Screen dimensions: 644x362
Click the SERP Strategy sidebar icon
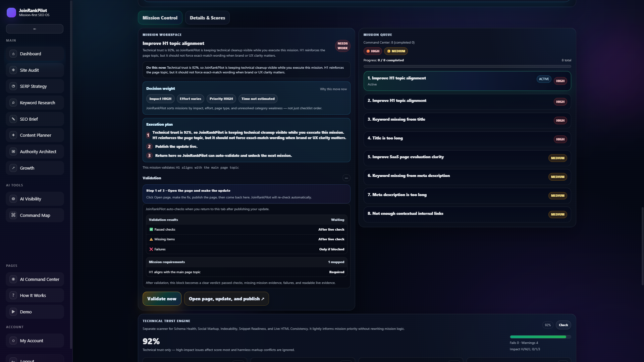coord(13,86)
